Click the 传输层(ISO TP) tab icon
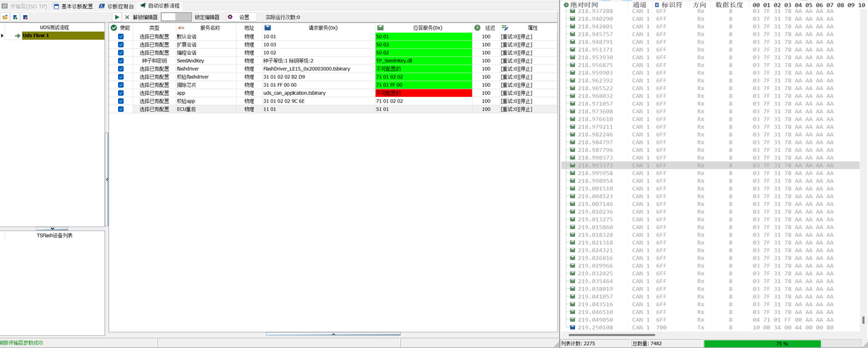The height and width of the screenshot is (348, 868). point(5,6)
